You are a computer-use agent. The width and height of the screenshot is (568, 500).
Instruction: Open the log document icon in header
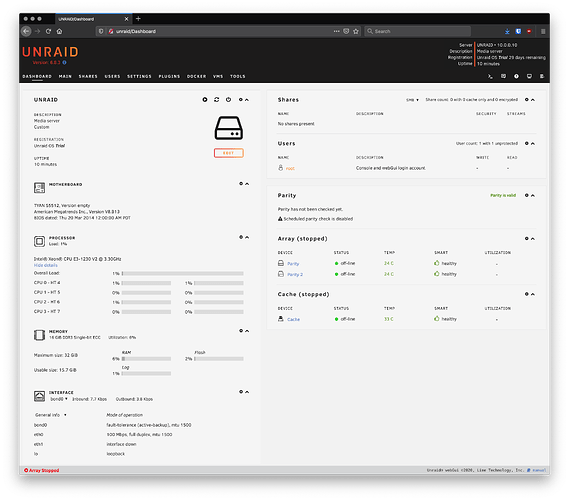542,76
